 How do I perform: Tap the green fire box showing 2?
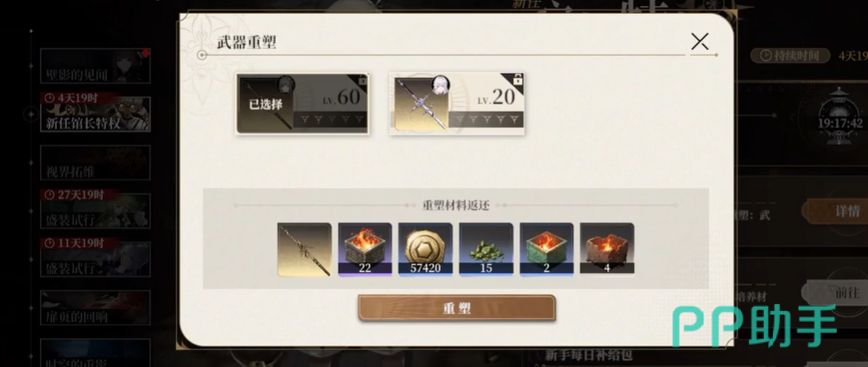546,250
